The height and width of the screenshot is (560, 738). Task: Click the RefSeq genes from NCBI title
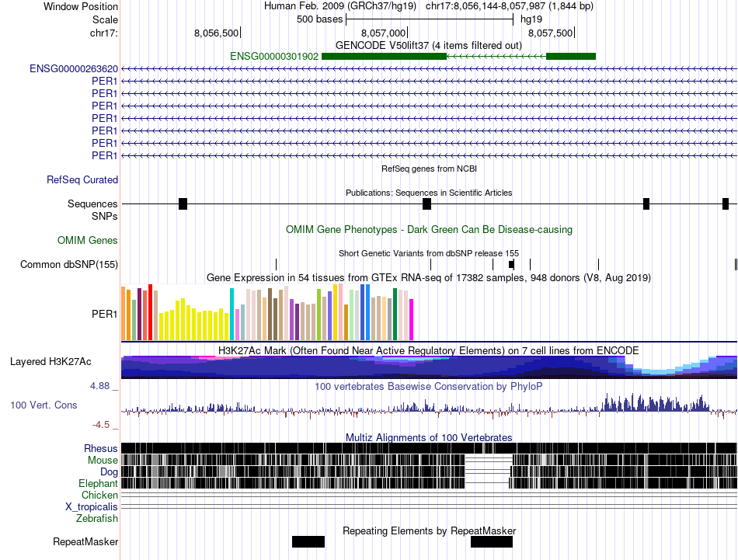click(x=429, y=169)
